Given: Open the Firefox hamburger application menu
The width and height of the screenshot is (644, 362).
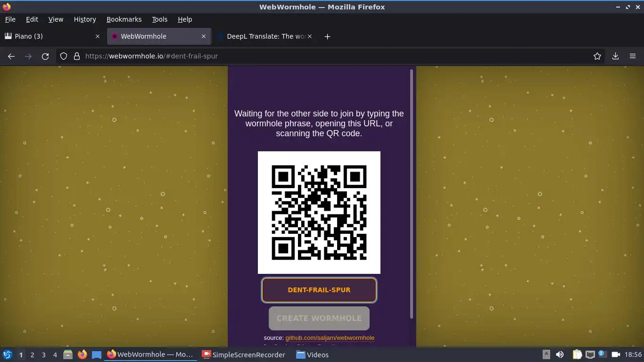Looking at the screenshot, I should pos(633,56).
